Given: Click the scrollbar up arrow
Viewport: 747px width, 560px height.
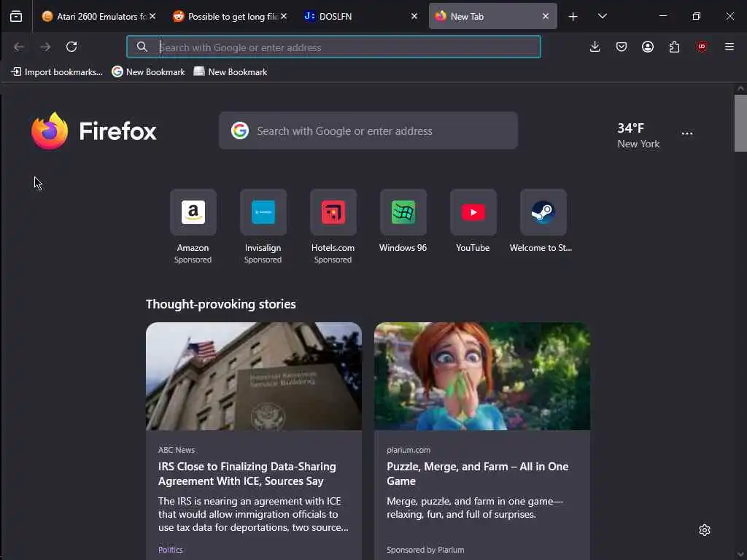Looking at the screenshot, I should click(x=740, y=88).
